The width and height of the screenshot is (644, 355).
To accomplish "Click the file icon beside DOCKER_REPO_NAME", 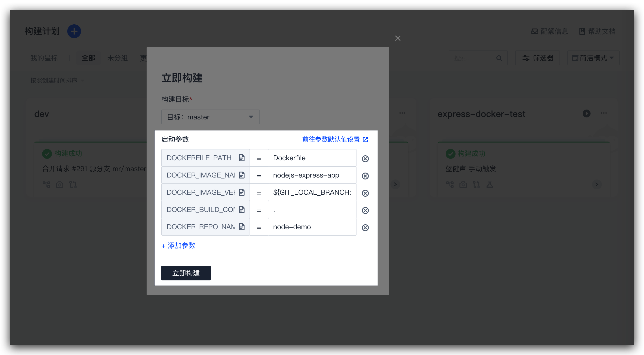I will [241, 227].
